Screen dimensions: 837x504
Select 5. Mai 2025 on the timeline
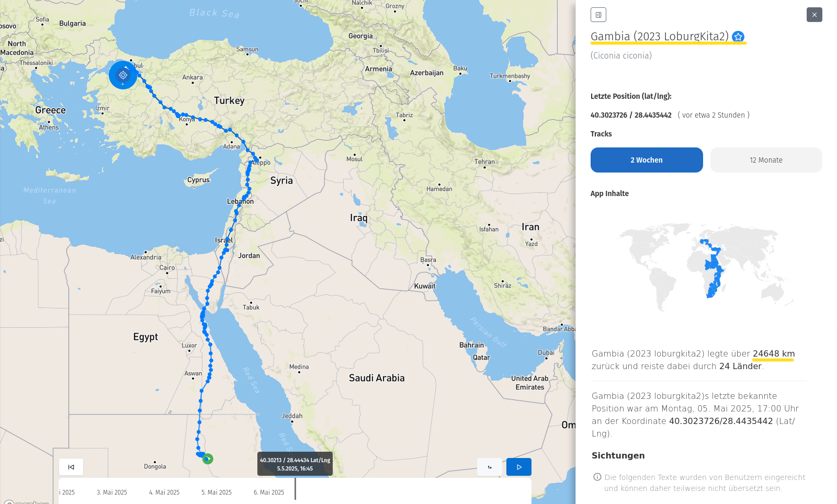[x=217, y=492]
